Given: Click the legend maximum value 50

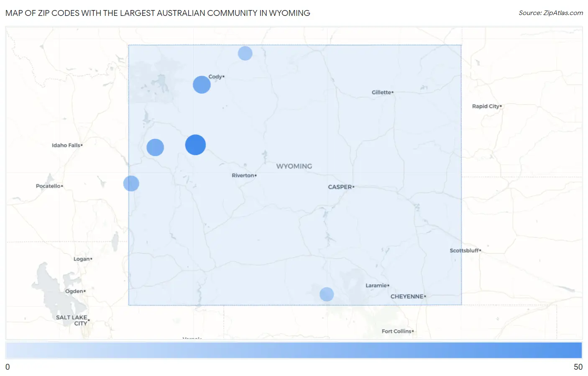Looking at the screenshot, I should tap(578, 367).
